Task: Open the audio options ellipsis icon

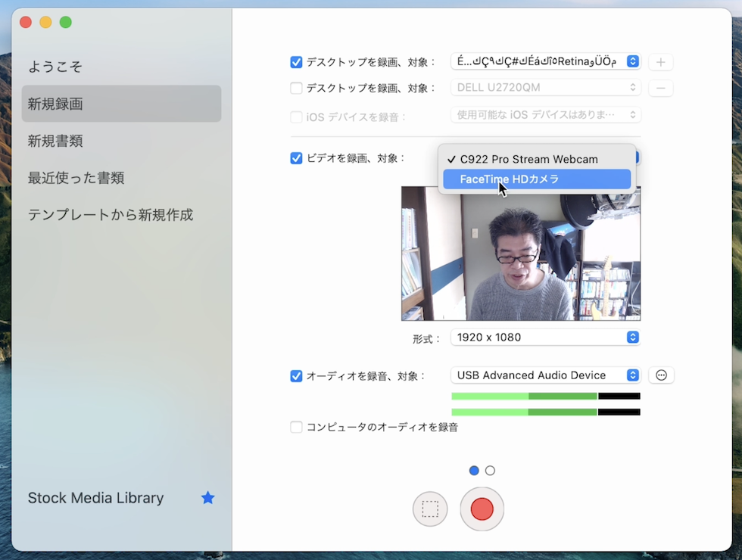Action: pos(661,375)
